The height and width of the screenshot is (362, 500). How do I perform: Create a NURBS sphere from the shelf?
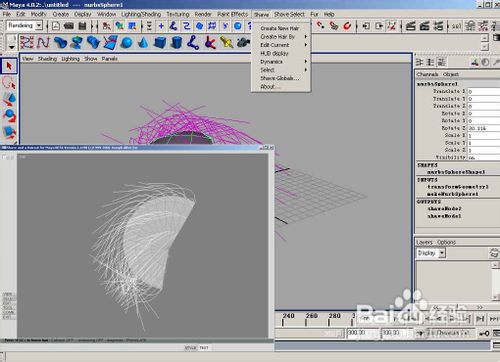127,43
